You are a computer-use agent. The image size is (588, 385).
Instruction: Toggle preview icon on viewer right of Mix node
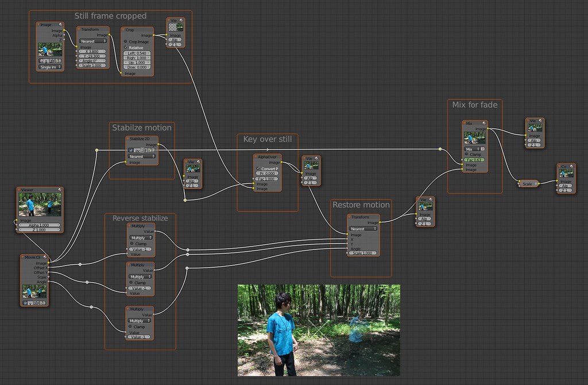(x=540, y=121)
